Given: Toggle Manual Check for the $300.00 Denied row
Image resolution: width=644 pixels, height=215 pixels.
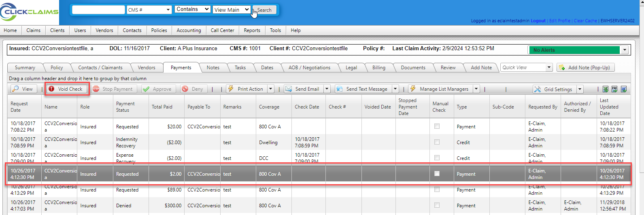Looking at the screenshot, I should 437,205.
